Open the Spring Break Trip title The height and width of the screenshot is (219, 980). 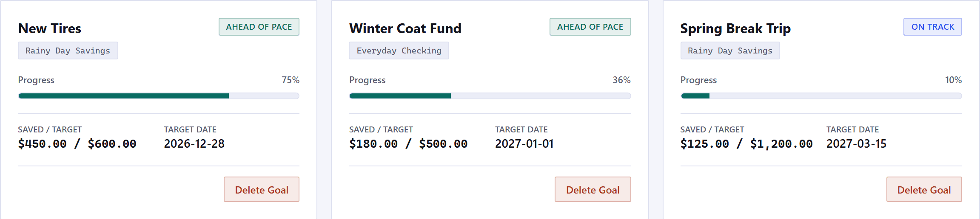[x=735, y=28]
